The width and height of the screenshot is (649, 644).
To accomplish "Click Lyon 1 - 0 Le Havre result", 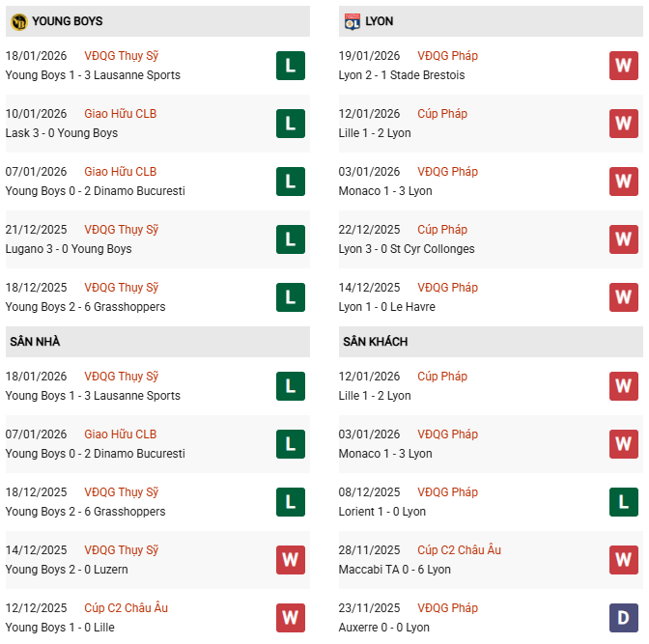I will click(x=387, y=307).
